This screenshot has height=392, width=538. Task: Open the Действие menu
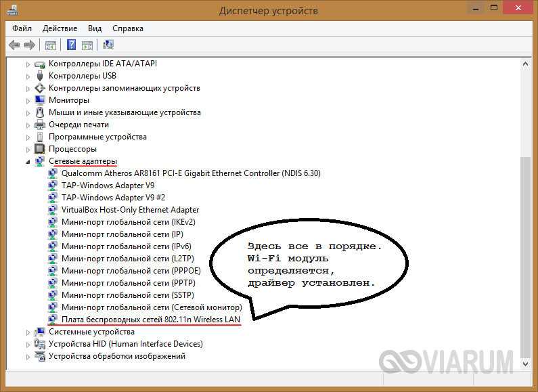[x=60, y=28]
